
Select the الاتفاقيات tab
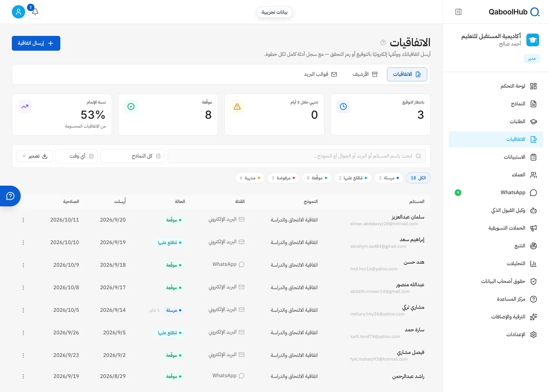[407, 74]
